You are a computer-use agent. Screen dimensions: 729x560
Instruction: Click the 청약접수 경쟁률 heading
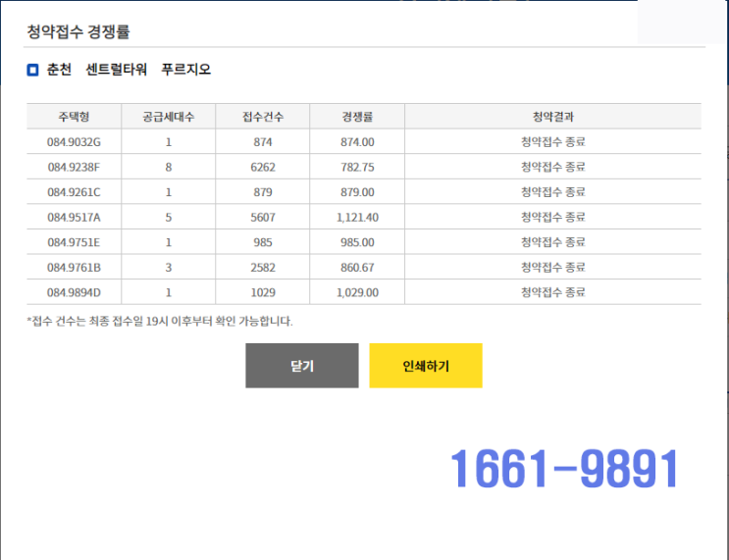[x=78, y=31]
